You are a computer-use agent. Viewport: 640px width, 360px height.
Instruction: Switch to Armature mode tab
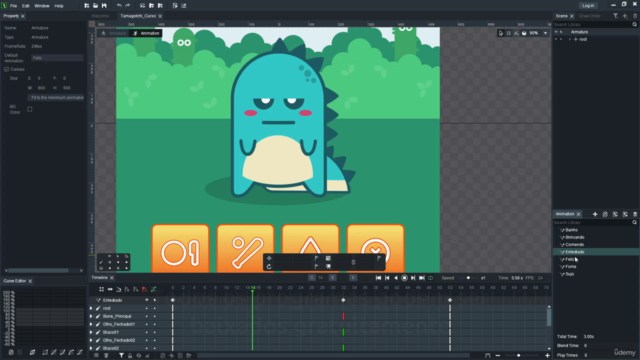114,33
